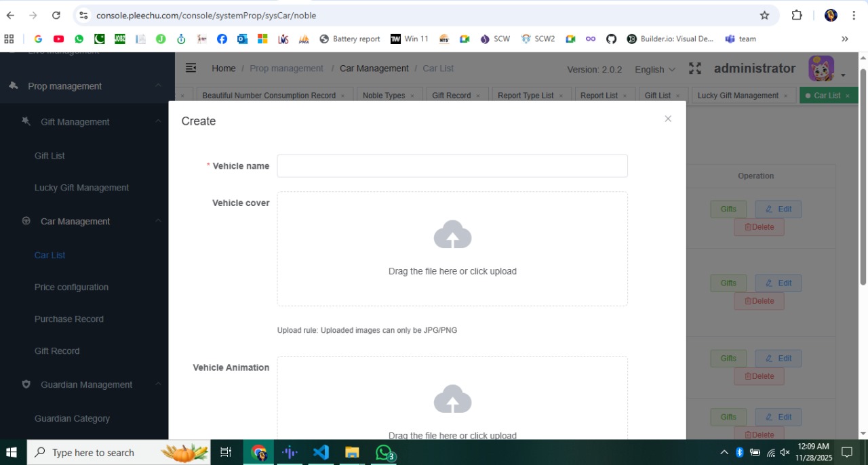Open Visual Studio Code from the taskbar
Image resolution: width=868 pixels, height=465 pixels.
point(321,452)
